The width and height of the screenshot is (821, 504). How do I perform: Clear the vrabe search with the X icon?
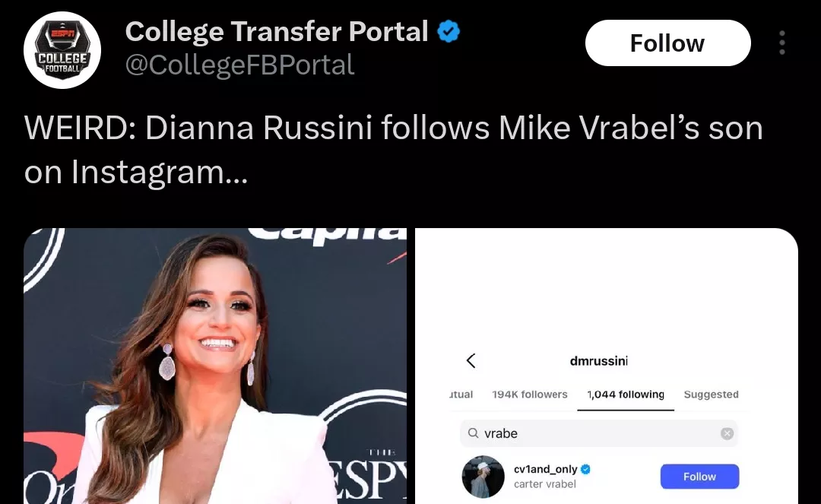(x=727, y=433)
